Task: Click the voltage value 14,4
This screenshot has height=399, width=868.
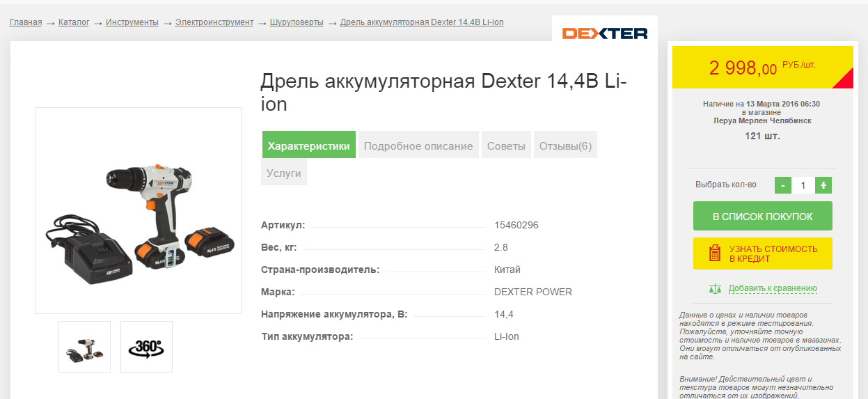Action: click(504, 314)
